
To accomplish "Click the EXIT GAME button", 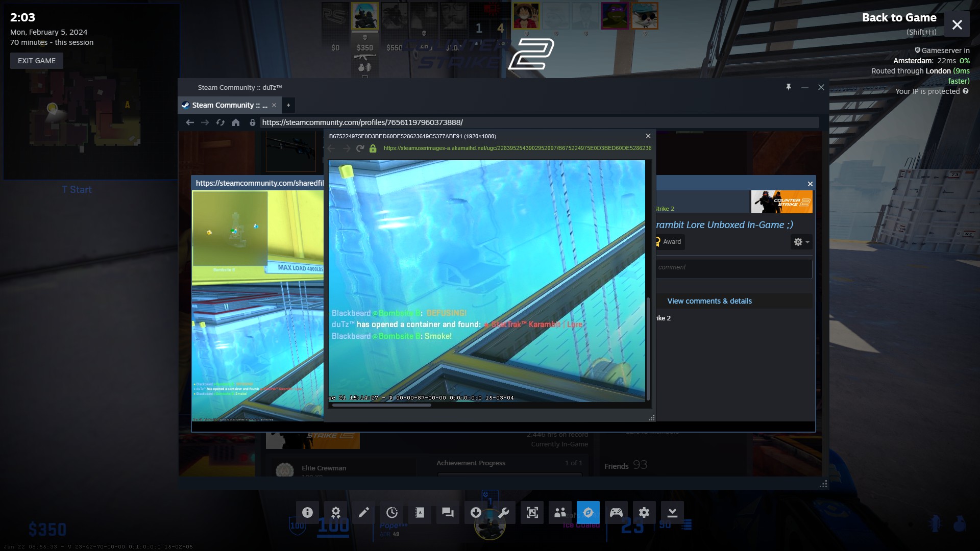I will point(37,61).
